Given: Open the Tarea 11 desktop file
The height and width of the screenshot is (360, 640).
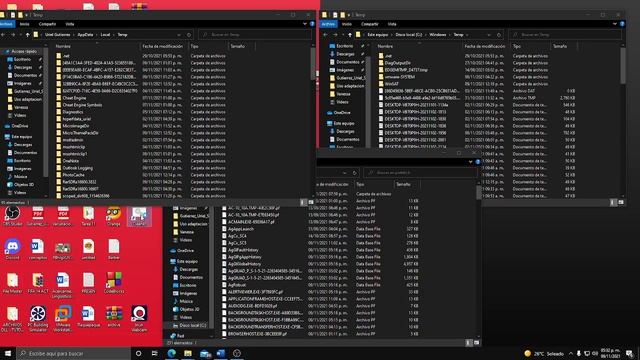Looking at the screenshot, I should pos(88,216).
